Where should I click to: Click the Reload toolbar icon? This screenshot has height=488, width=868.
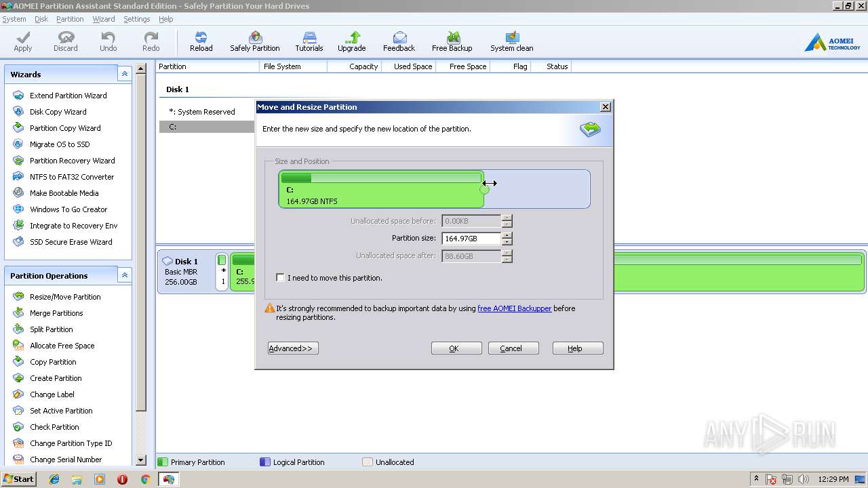[x=201, y=41]
